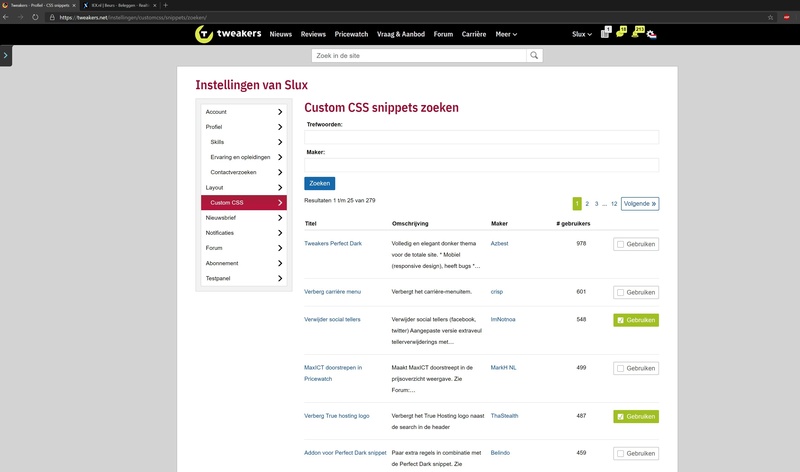Open the Meer dropdown menu

point(506,34)
